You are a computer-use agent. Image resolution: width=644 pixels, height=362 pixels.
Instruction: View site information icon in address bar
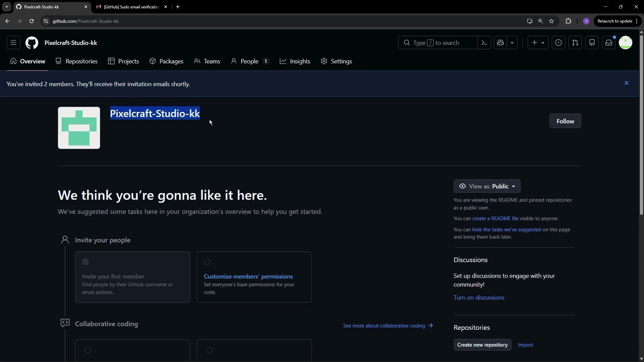point(46,21)
